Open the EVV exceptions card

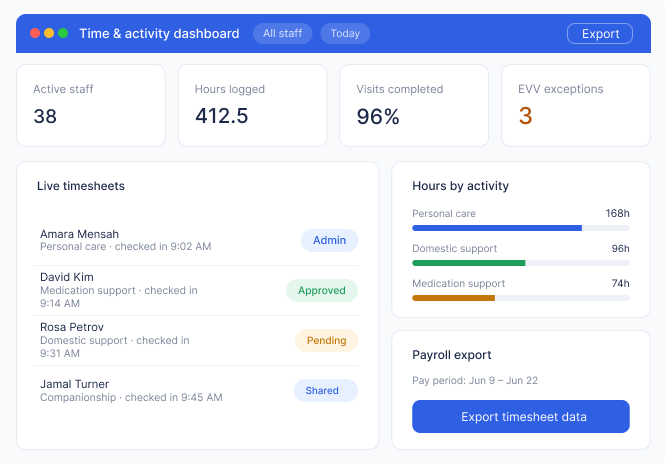(576, 106)
